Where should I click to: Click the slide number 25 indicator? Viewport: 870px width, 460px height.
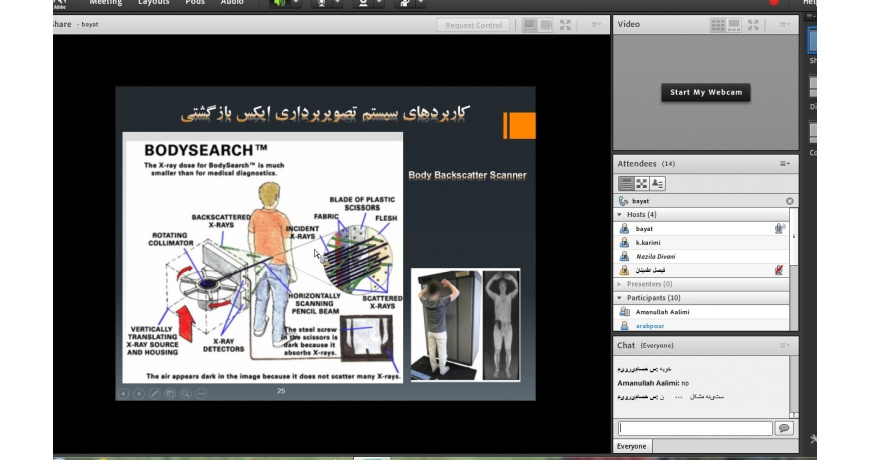point(281,391)
